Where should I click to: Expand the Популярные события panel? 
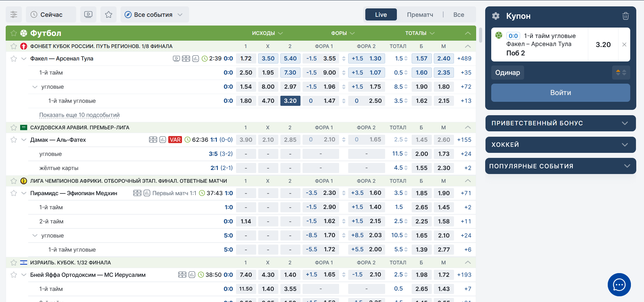click(560, 166)
